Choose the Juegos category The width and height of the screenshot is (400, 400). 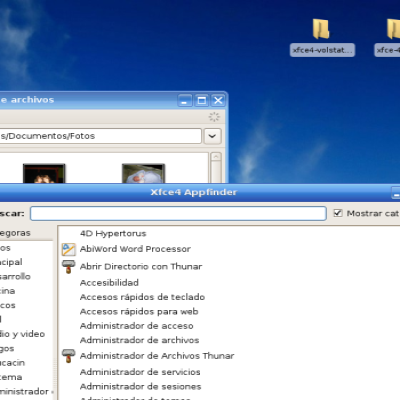point(7,349)
